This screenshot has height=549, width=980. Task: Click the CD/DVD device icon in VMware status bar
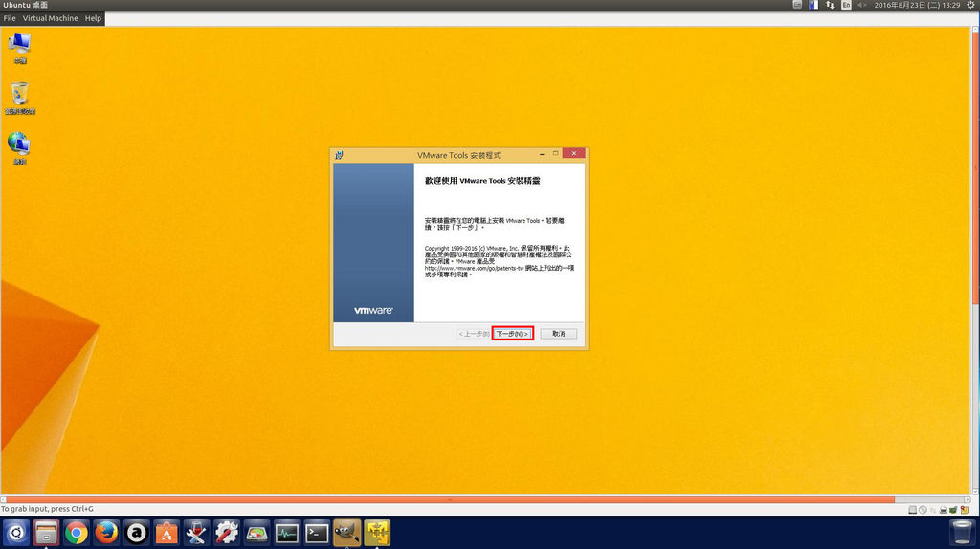(x=923, y=510)
